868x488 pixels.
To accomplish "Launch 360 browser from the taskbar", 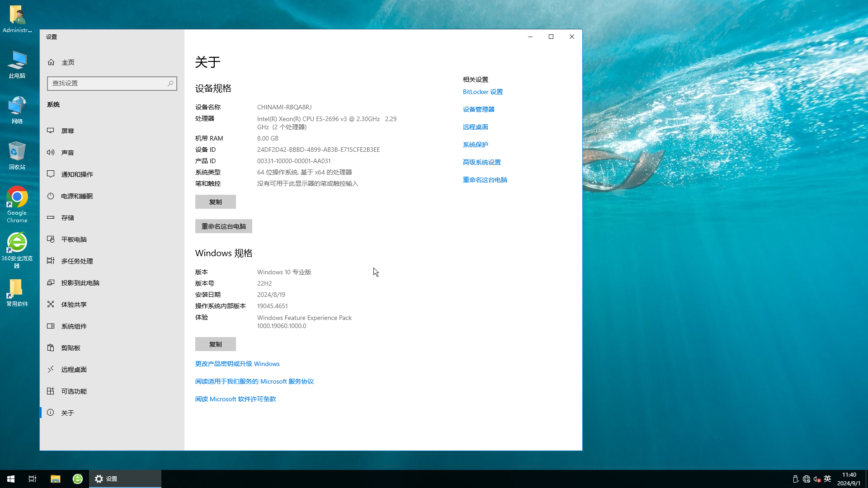I will [78, 479].
